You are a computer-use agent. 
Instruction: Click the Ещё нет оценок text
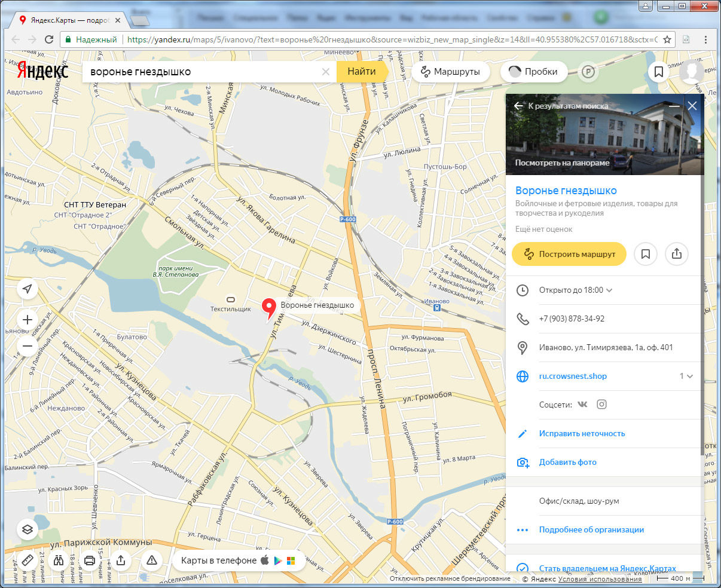pyautogui.click(x=544, y=229)
